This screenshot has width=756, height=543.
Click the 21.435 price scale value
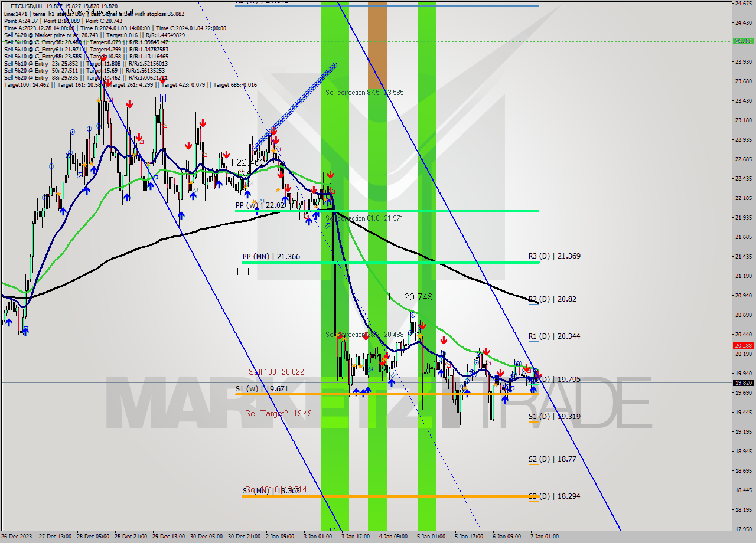[x=742, y=256]
